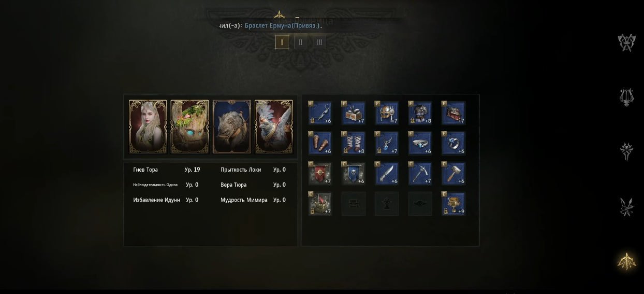644x294 pixels.
Task: Switch to preset tab II
Action: 301,42
